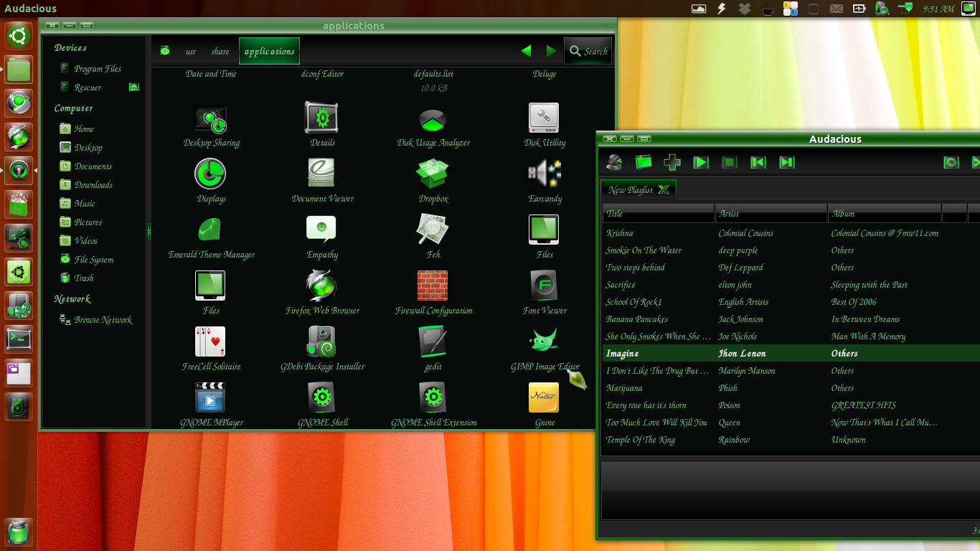Screen dimensions: 980x551
Task: Open Font Viewer icon
Action: click(x=545, y=286)
